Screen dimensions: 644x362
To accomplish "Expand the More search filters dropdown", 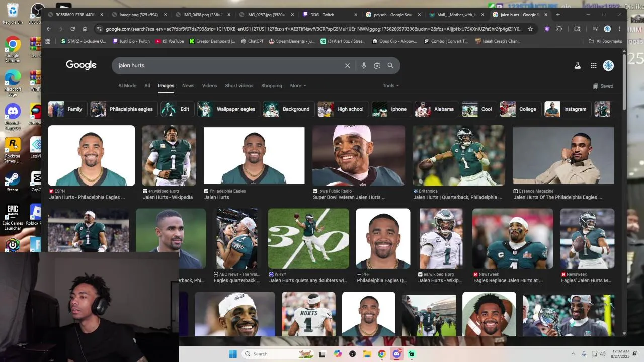I will pyautogui.click(x=298, y=86).
